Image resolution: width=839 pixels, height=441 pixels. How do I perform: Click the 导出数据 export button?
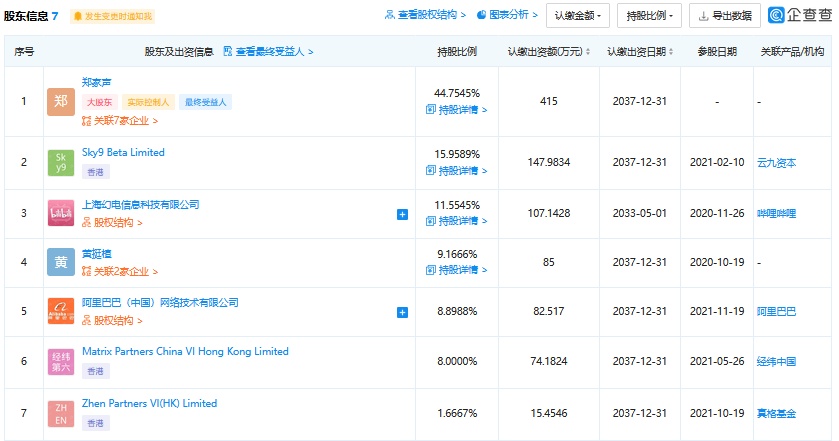[x=724, y=16]
